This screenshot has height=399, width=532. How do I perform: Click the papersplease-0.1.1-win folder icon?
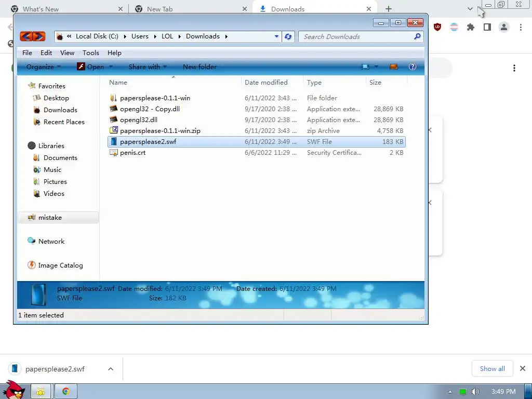113,98
